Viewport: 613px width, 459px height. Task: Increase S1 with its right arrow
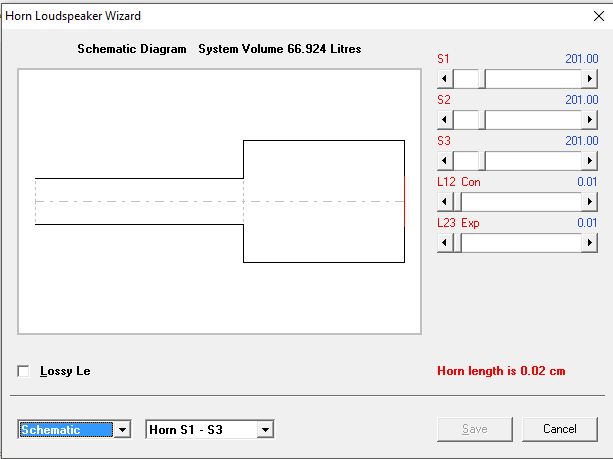[590, 79]
